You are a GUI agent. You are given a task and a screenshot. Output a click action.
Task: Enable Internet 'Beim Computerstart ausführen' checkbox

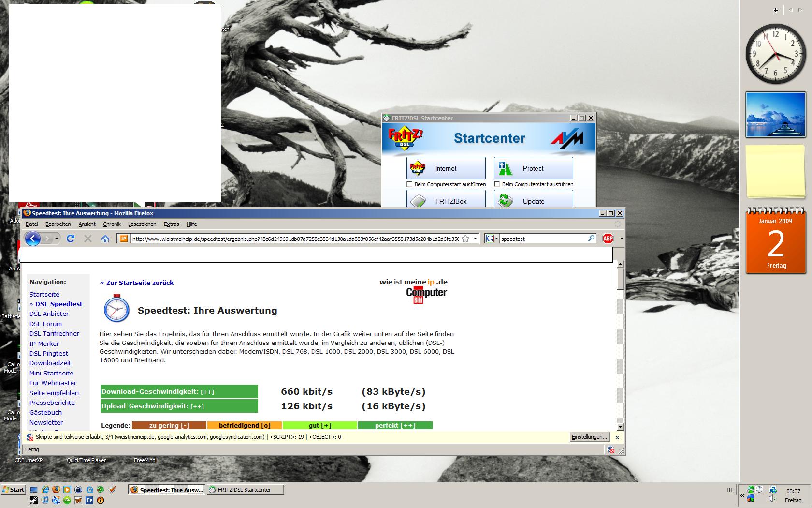pos(409,184)
